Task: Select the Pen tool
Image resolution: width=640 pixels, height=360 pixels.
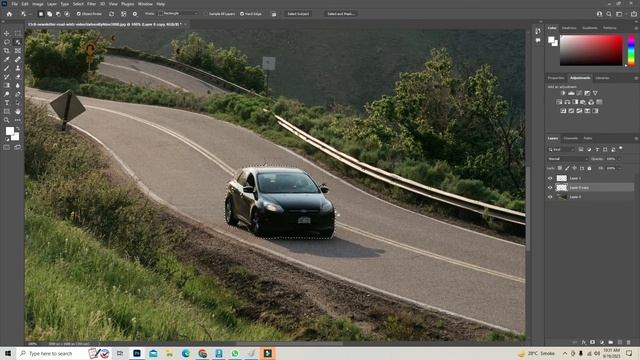Action: coord(18,94)
